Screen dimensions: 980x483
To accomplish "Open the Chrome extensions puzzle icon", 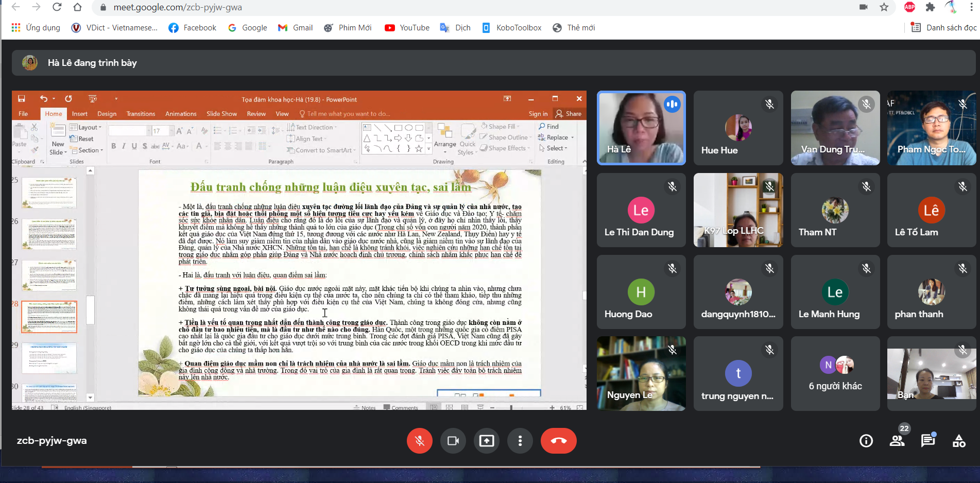I will tap(930, 7).
